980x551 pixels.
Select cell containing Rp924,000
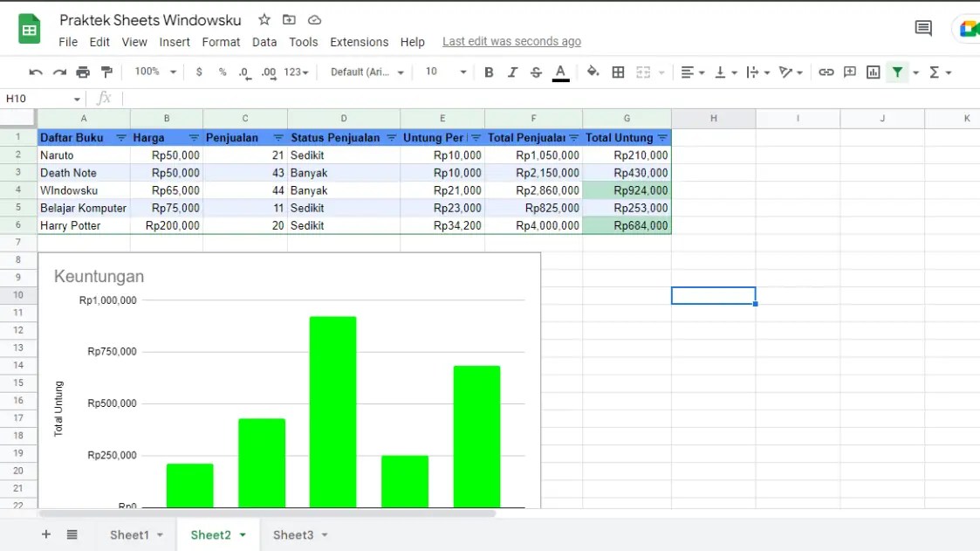[x=627, y=190]
